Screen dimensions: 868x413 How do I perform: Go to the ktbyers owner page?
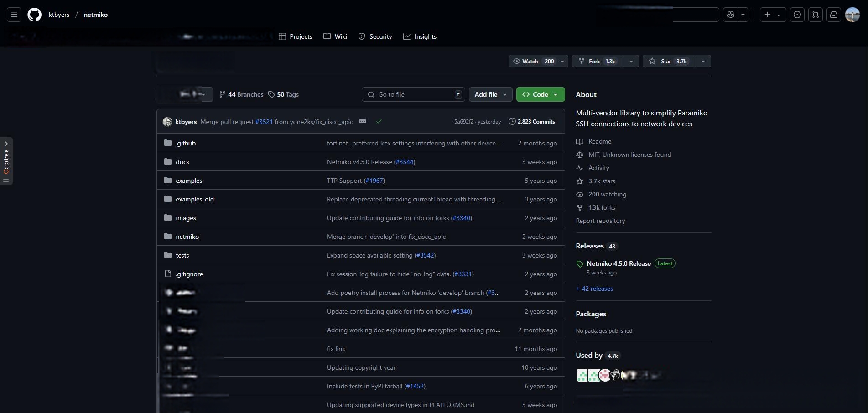tap(59, 15)
